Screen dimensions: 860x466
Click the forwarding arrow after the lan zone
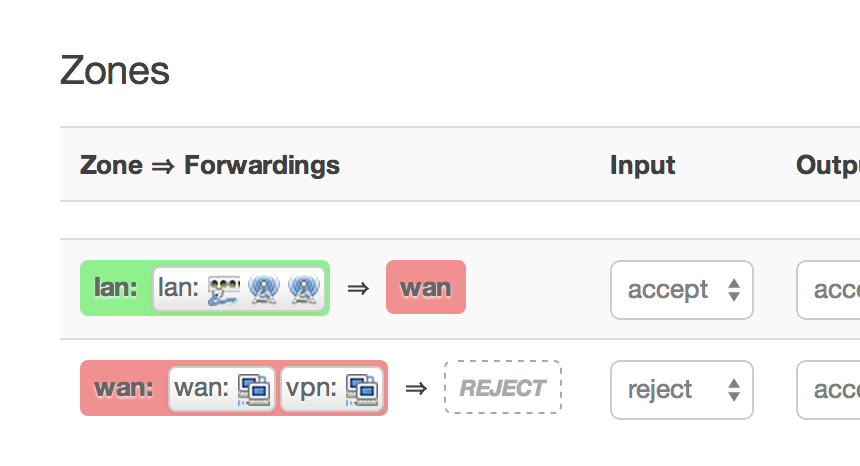358,289
